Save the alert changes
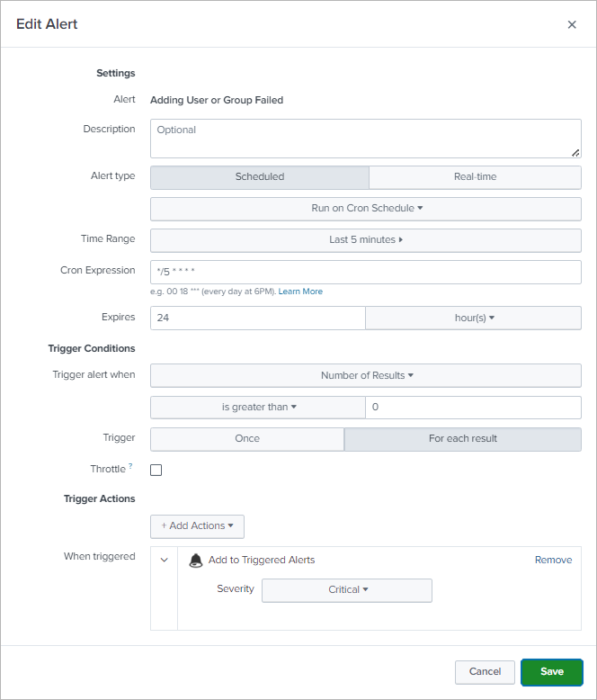597x700 pixels. (551, 672)
